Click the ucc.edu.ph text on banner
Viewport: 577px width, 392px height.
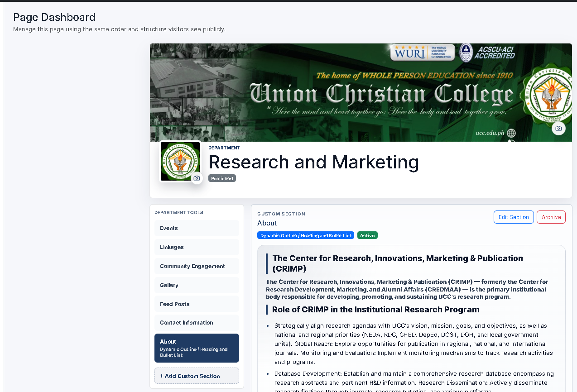[x=490, y=133]
